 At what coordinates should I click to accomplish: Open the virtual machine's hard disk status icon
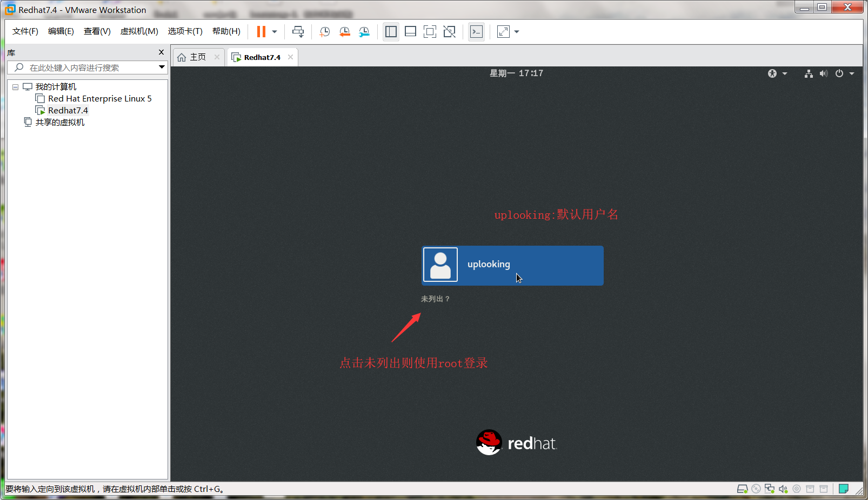(742, 489)
